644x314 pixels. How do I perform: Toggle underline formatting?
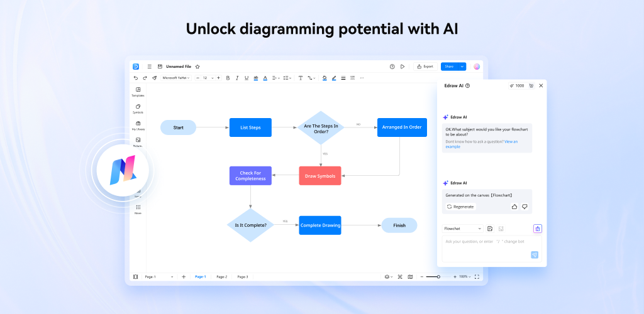tap(247, 78)
